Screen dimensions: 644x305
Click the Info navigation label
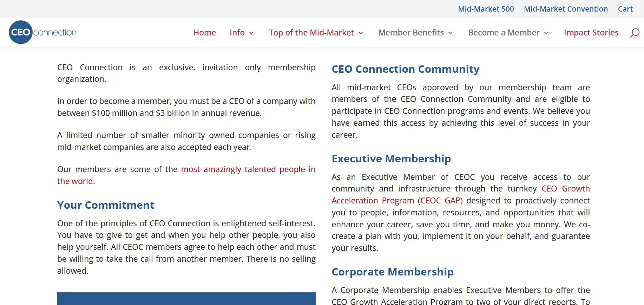coord(236,32)
